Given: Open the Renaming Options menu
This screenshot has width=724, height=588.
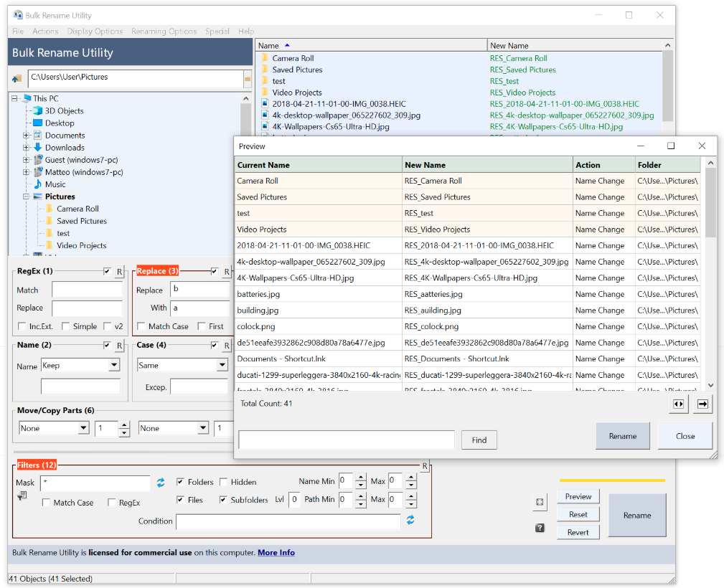Looking at the screenshot, I should [164, 32].
